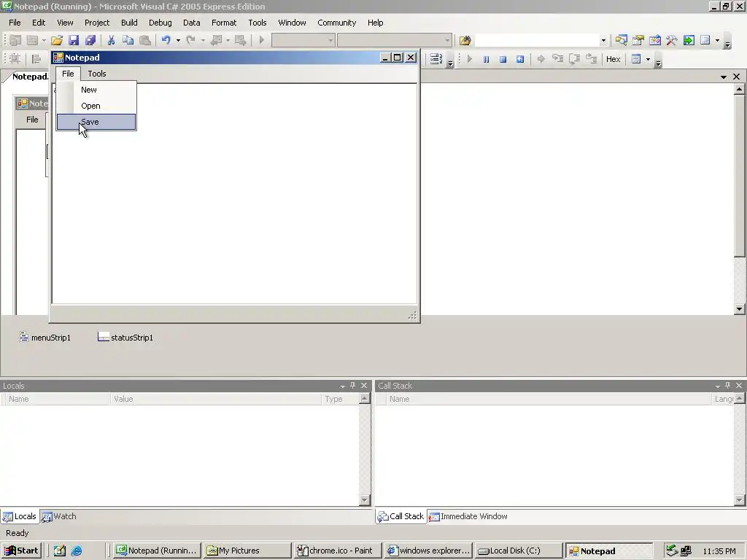Open standard toolbar options overflow arrow
The height and width of the screenshot is (560, 747).
point(727,43)
